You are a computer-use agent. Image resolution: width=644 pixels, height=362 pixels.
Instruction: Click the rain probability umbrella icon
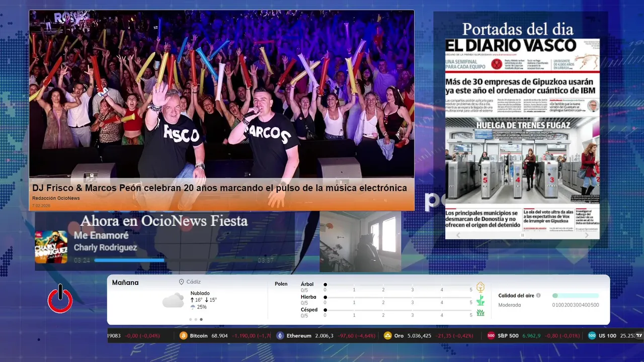[x=193, y=307]
